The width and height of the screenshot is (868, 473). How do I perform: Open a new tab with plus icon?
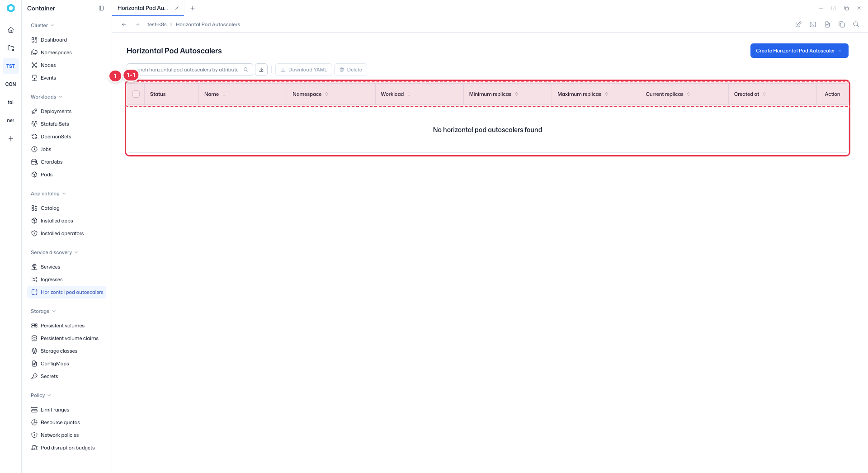(x=193, y=8)
